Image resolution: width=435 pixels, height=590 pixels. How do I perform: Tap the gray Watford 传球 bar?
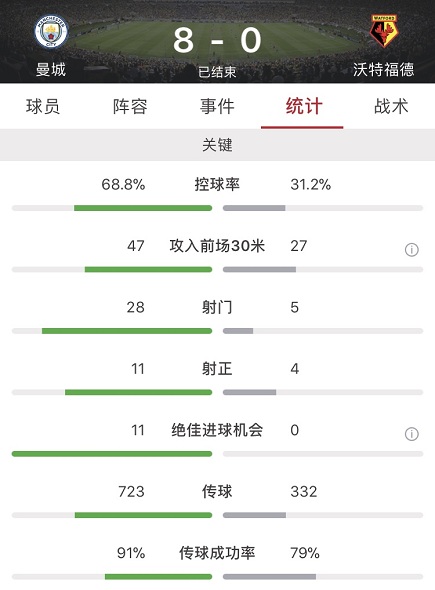click(x=254, y=515)
